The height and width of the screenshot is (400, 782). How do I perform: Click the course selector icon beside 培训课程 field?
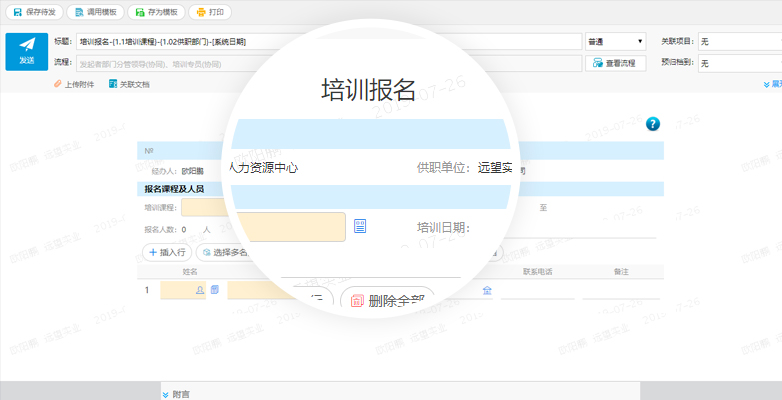[360, 227]
